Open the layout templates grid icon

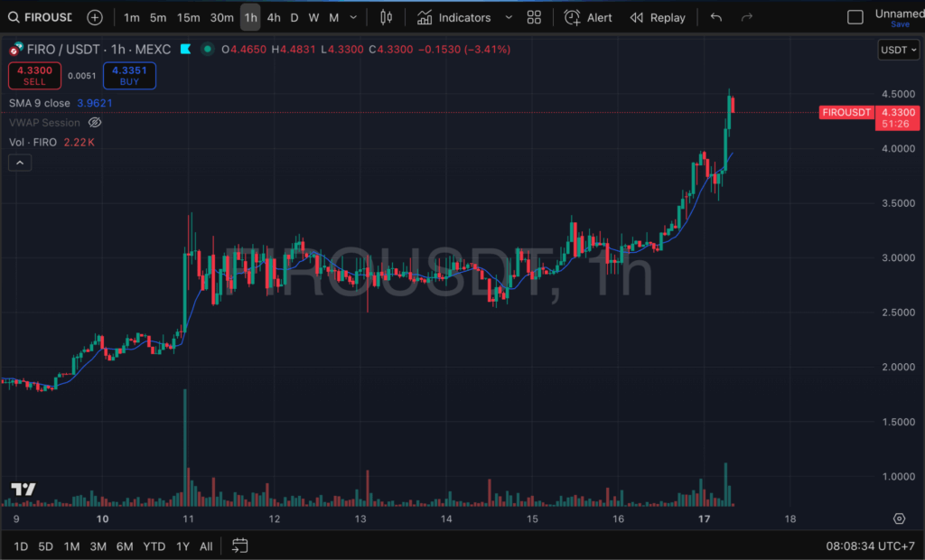click(x=534, y=17)
